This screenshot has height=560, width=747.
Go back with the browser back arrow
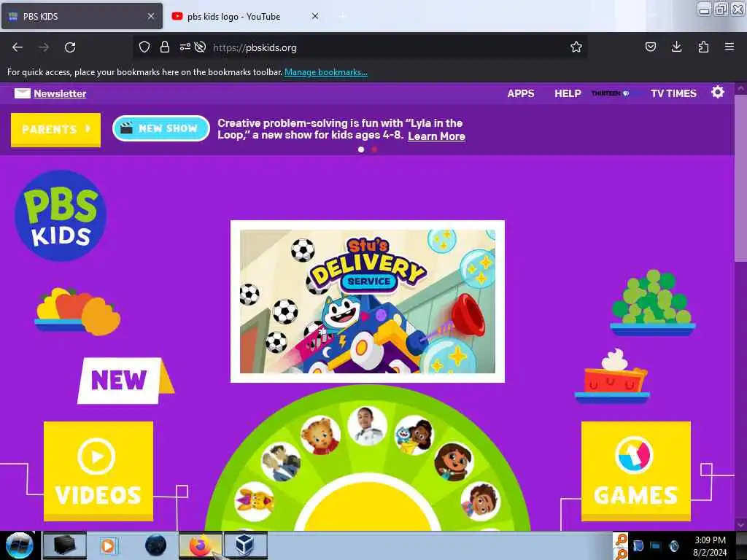(18, 47)
